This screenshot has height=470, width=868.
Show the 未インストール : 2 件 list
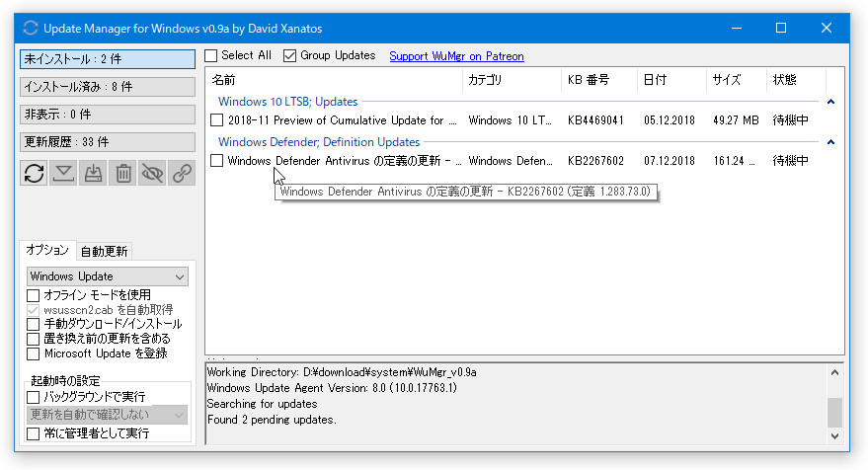click(x=108, y=59)
